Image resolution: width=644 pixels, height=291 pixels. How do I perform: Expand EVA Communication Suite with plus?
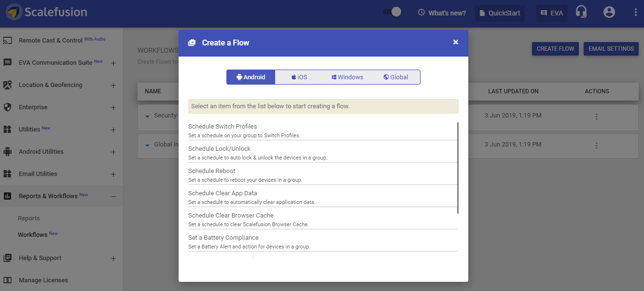(x=113, y=63)
